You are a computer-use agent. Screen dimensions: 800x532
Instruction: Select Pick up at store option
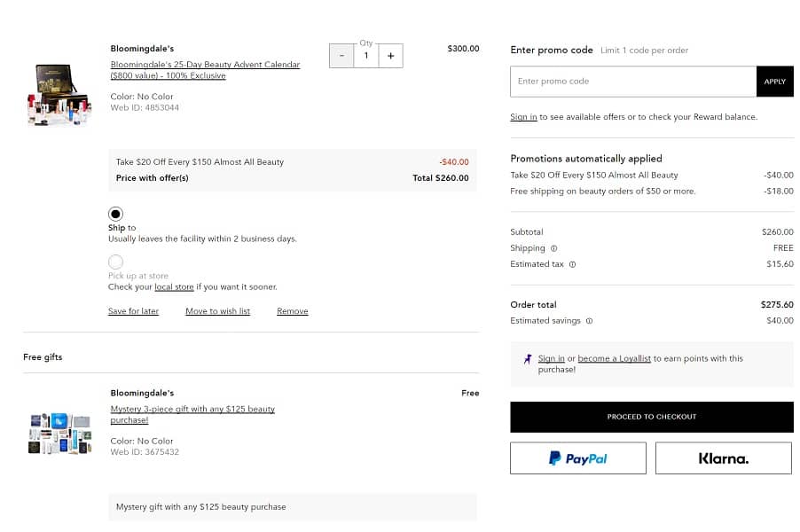point(116,262)
